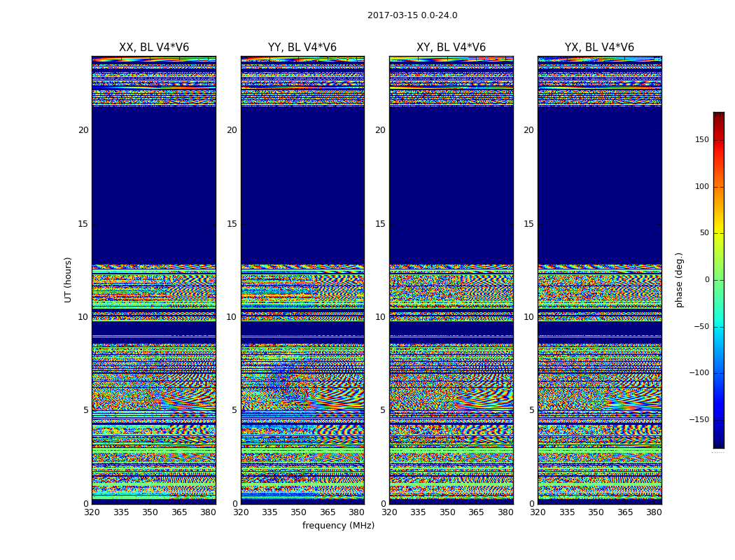
Task: Click the 350 x-tick under YY panel
Action: (299, 512)
